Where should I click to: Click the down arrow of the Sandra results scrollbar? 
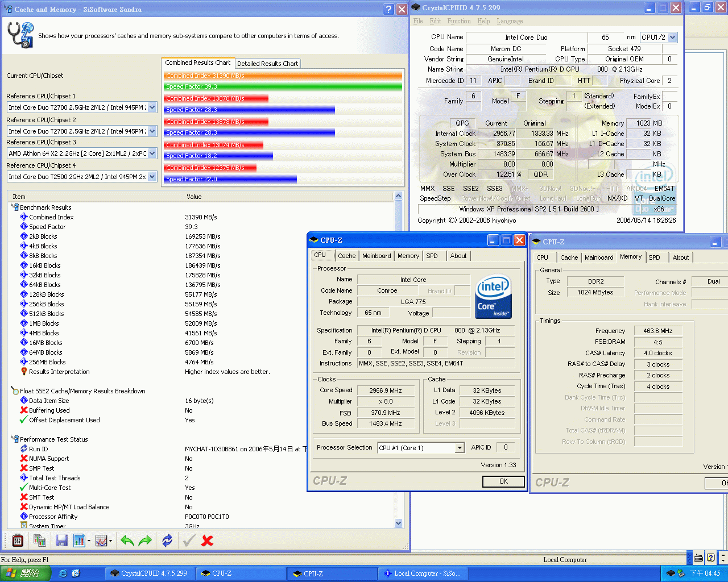click(x=398, y=523)
